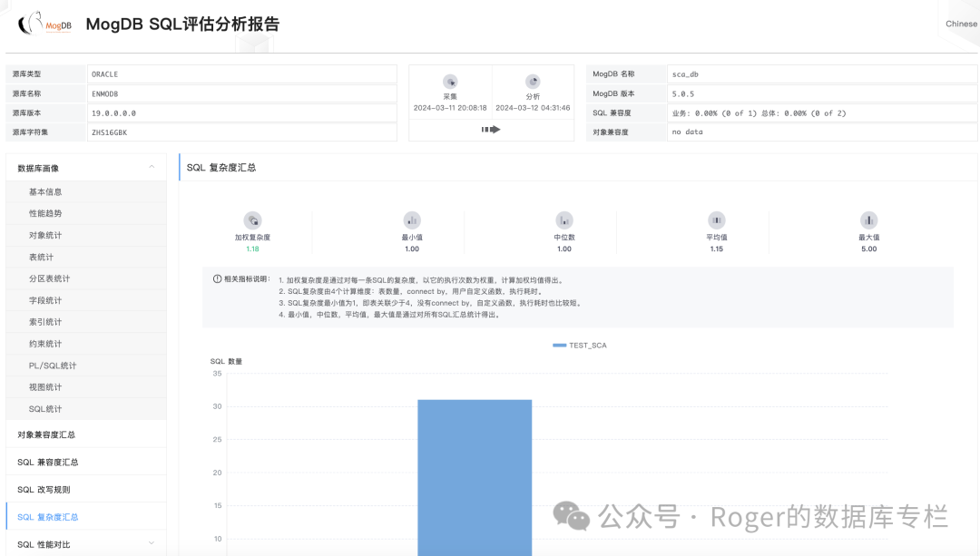This screenshot has height=556, width=980.
Task: Go to SQL 兼容度汇总 page
Action: tap(86, 463)
